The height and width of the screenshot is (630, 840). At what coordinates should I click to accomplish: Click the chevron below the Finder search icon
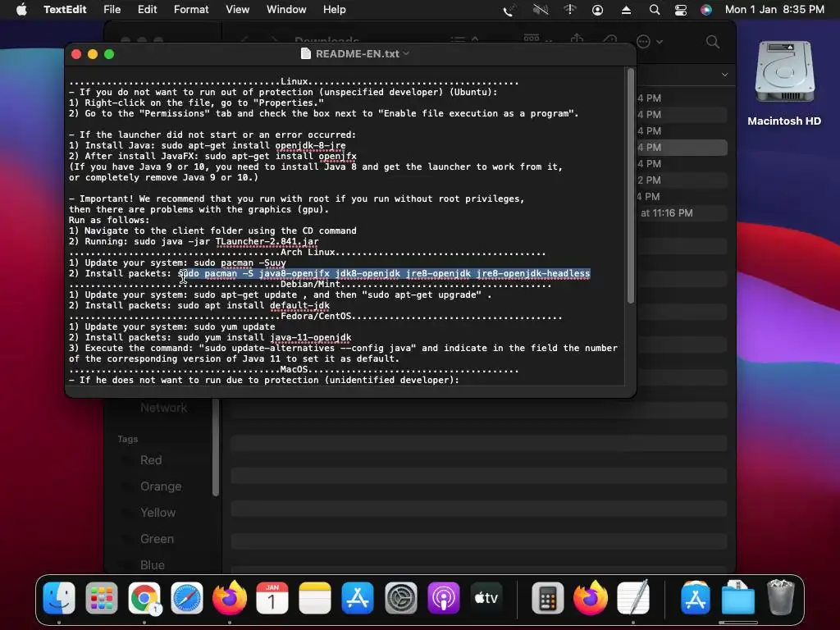click(x=725, y=75)
